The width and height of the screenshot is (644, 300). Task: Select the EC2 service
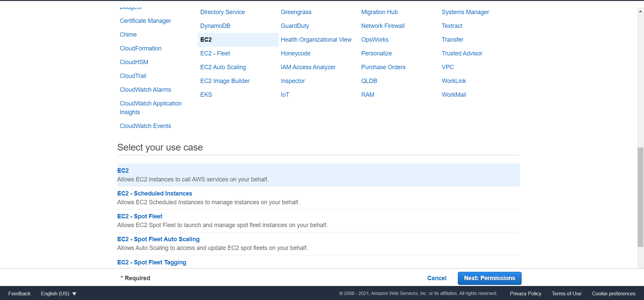238,40
